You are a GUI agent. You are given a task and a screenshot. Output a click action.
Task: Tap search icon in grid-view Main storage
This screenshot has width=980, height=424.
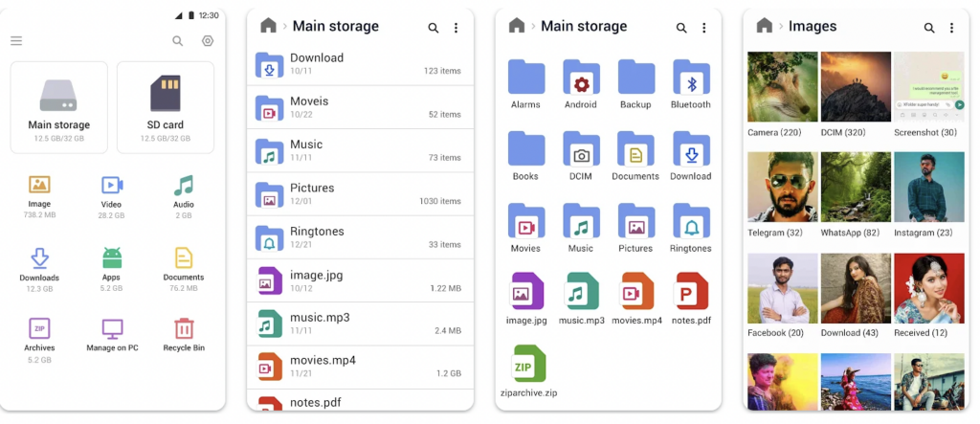pyautogui.click(x=681, y=28)
